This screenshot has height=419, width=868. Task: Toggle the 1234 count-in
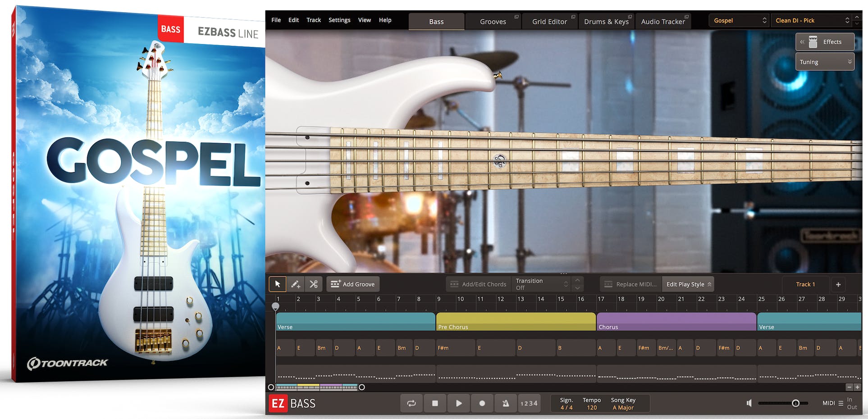(529, 403)
